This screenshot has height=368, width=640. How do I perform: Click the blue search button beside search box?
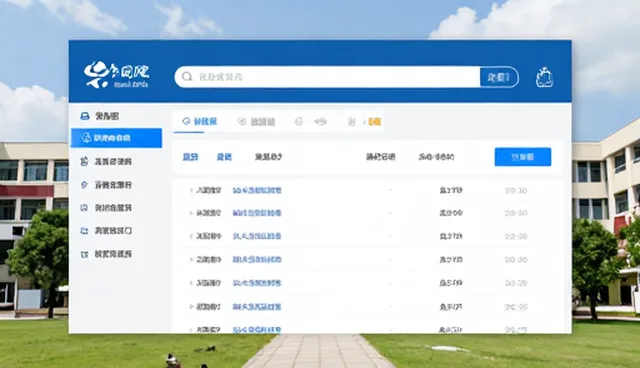coord(499,77)
